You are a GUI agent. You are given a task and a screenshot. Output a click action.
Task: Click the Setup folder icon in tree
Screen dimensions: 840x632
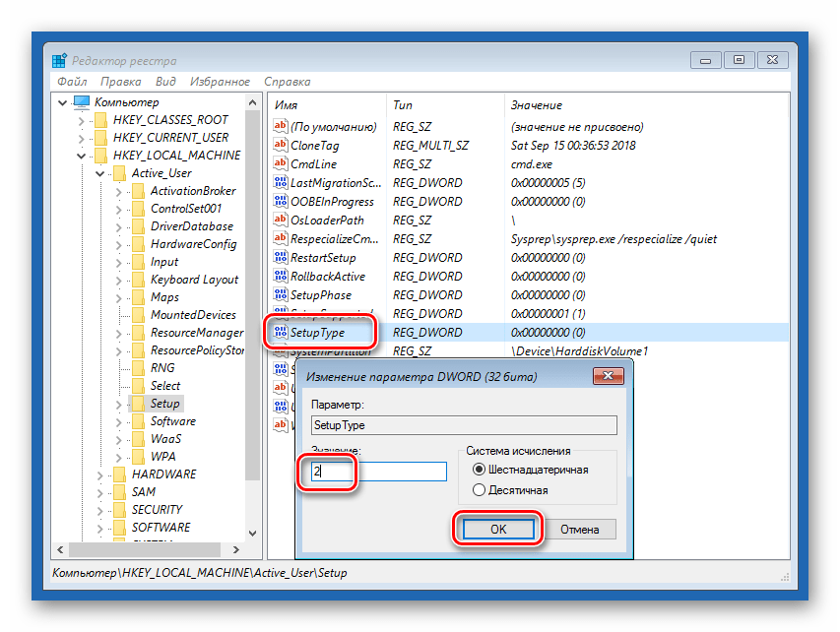pos(137,404)
